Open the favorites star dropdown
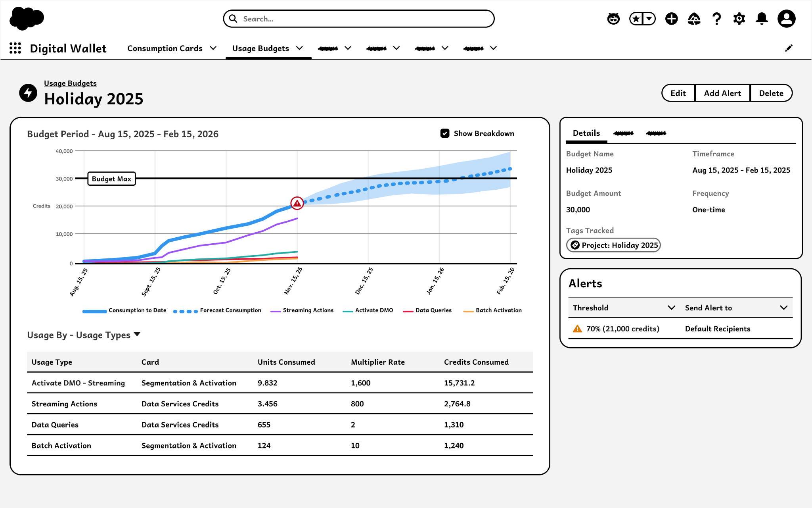Image resolution: width=812 pixels, height=508 pixels. (649, 19)
